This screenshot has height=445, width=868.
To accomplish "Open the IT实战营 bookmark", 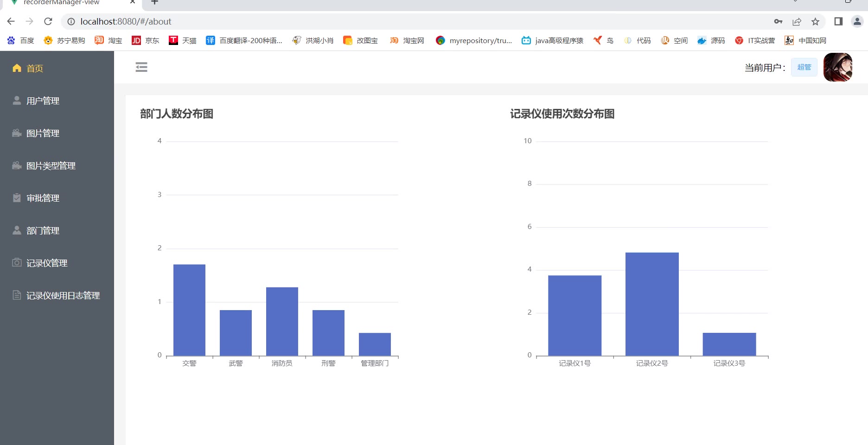I will pyautogui.click(x=755, y=40).
